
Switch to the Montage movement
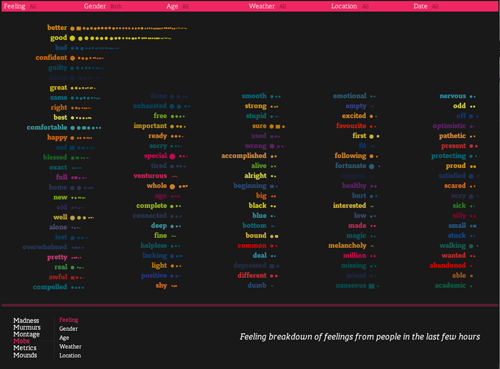[x=26, y=334]
